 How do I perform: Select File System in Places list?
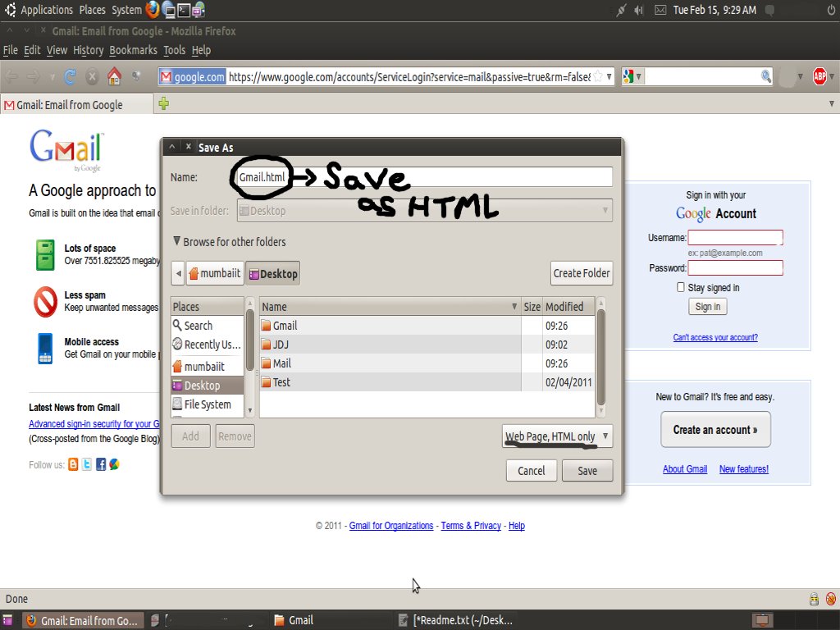(x=207, y=404)
